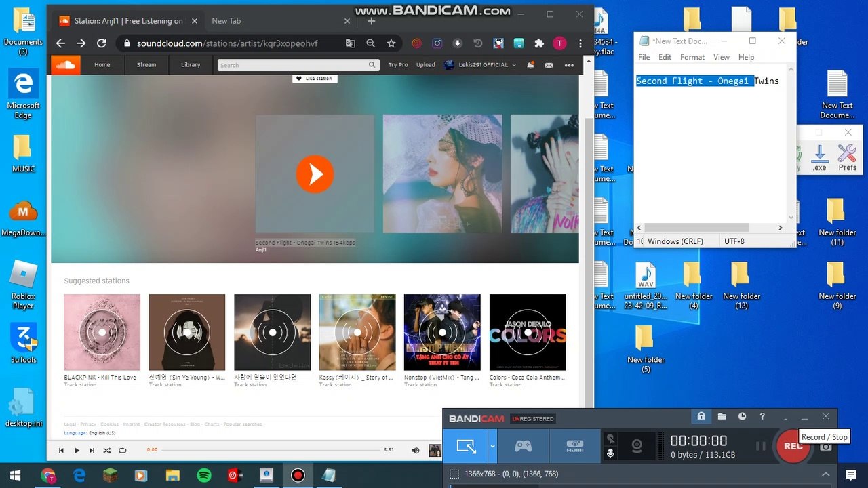Click the Bandicam lock icon
Image resolution: width=868 pixels, height=488 pixels.
[701, 416]
